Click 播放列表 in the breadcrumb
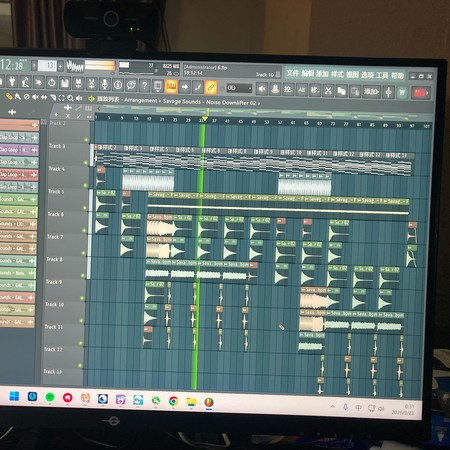Screen dimensions: 450x450 (108, 99)
